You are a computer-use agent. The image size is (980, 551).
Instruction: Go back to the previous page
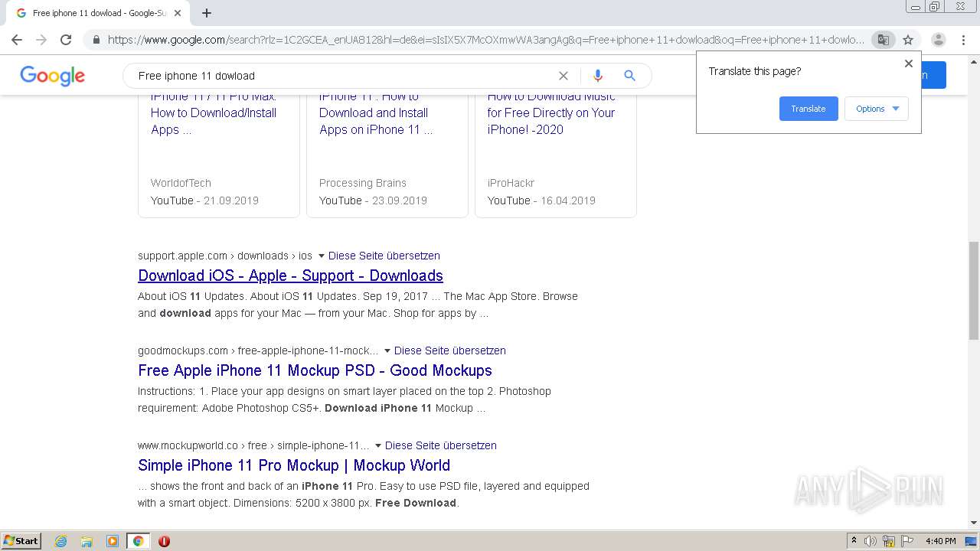click(x=17, y=40)
